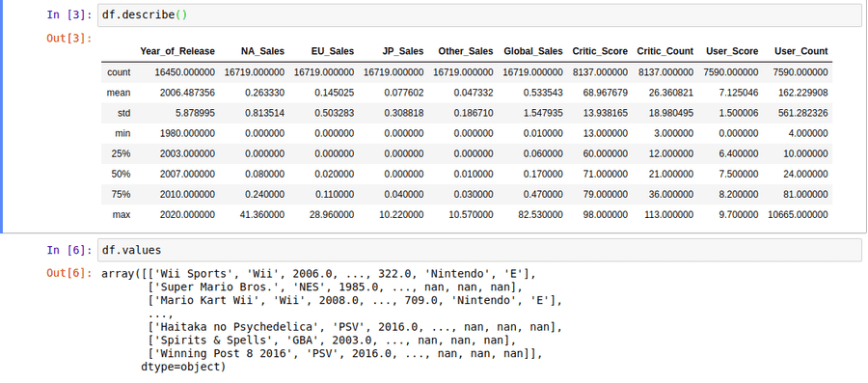Click the Global_Sales mean value 0.533543
This screenshot has width=868, height=383.
[542, 93]
